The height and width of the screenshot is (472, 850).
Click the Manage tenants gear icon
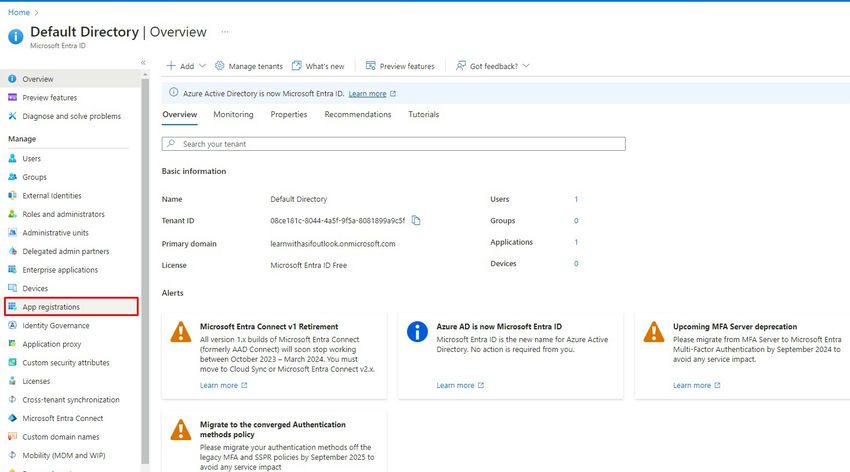220,66
